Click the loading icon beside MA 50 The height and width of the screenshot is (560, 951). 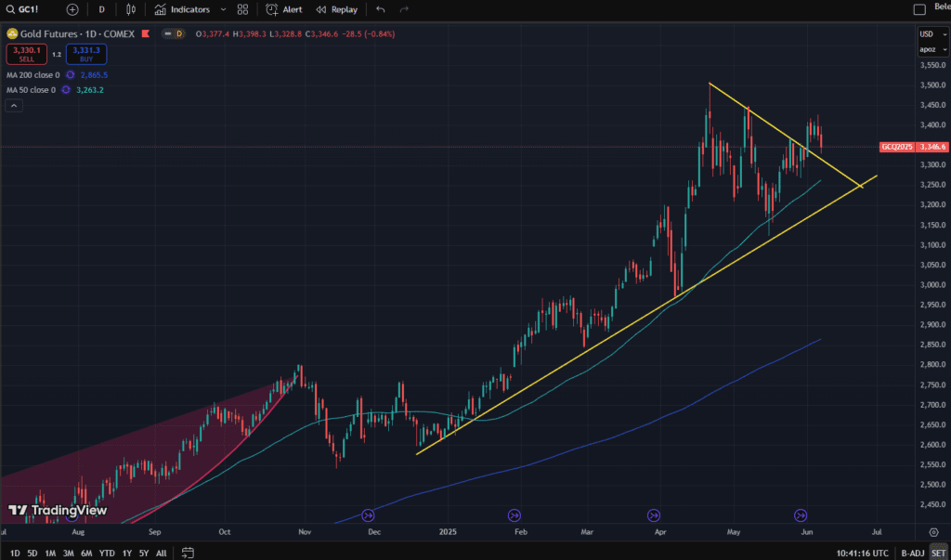[66, 90]
